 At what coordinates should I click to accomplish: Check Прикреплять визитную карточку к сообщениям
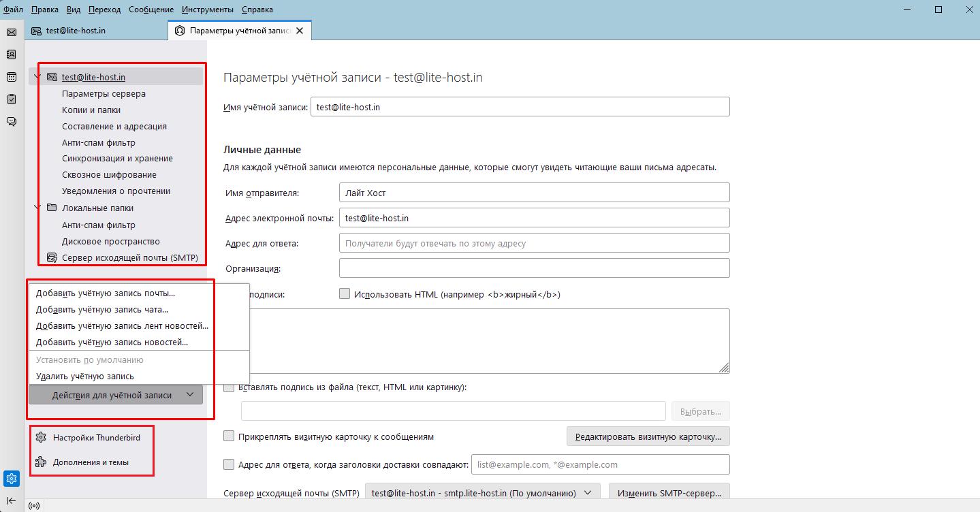click(x=229, y=436)
